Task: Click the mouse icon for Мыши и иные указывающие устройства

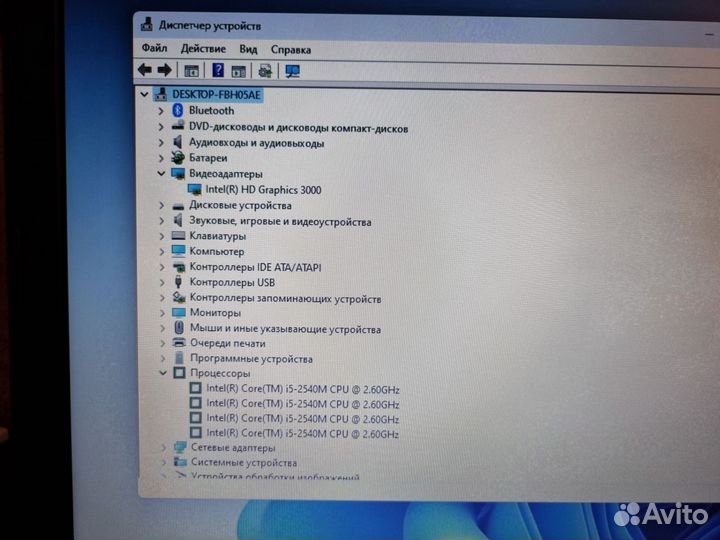Action: pos(179,328)
